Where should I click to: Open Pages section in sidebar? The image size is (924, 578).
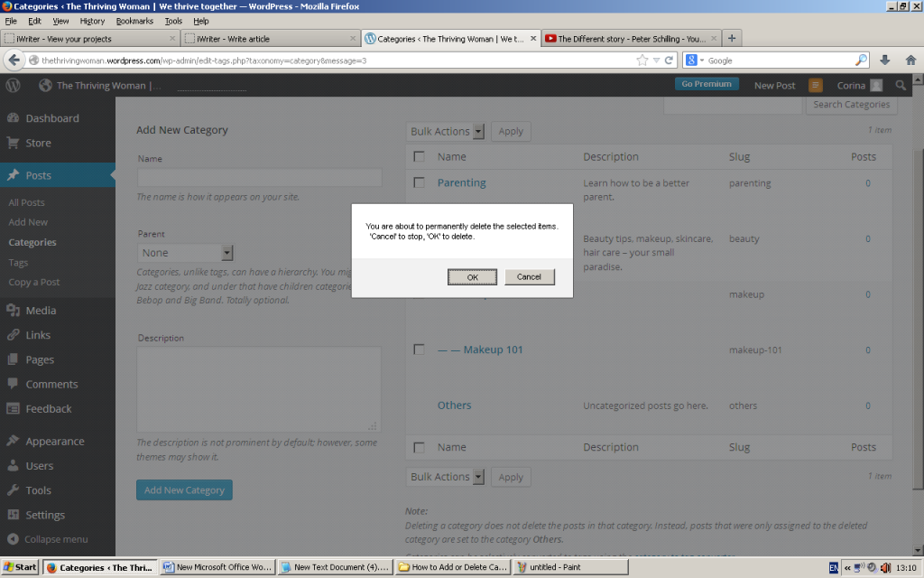pyautogui.click(x=40, y=359)
